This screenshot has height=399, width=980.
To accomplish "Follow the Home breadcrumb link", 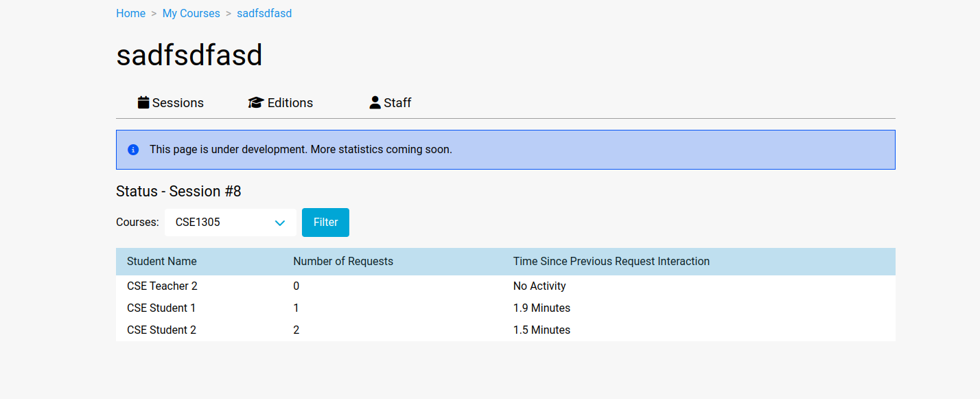I will click(130, 14).
